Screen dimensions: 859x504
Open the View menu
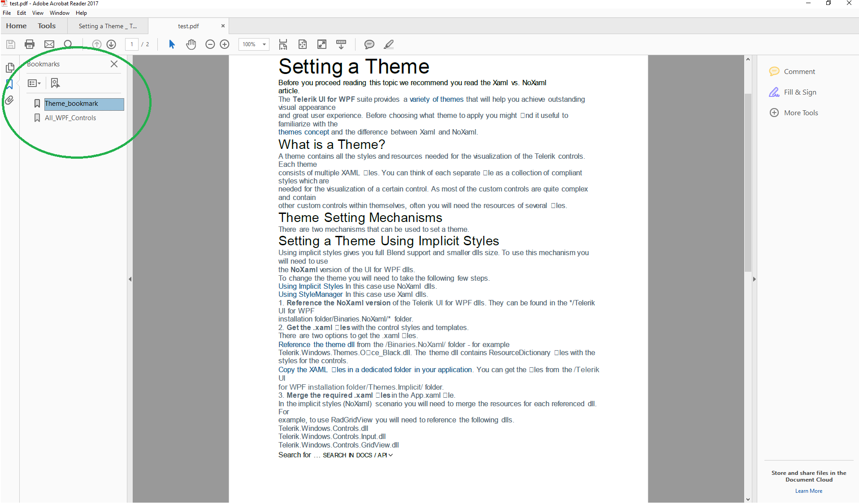pos(38,13)
